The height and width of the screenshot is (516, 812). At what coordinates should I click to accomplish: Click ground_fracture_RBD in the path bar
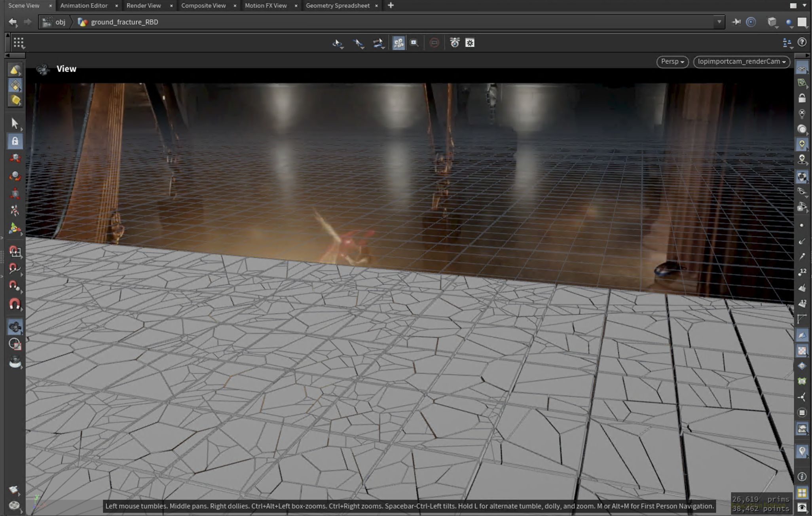click(x=124, y=22)
